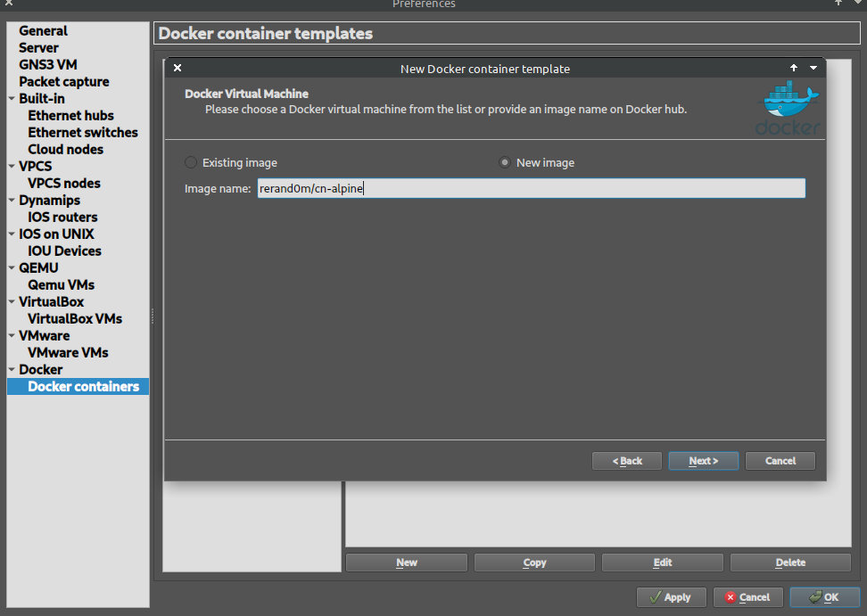Open Packet capture preferences
This screenshot has width=867, height=616.
click(64, 82)
